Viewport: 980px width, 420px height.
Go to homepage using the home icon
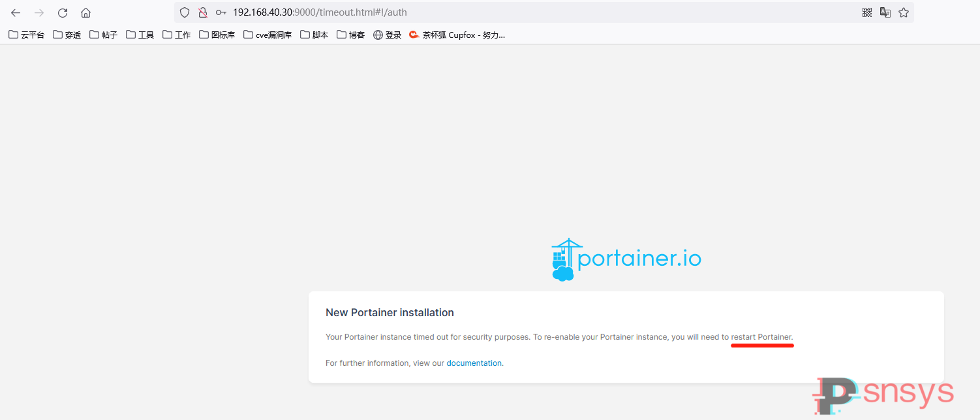(x=85, y=12)
